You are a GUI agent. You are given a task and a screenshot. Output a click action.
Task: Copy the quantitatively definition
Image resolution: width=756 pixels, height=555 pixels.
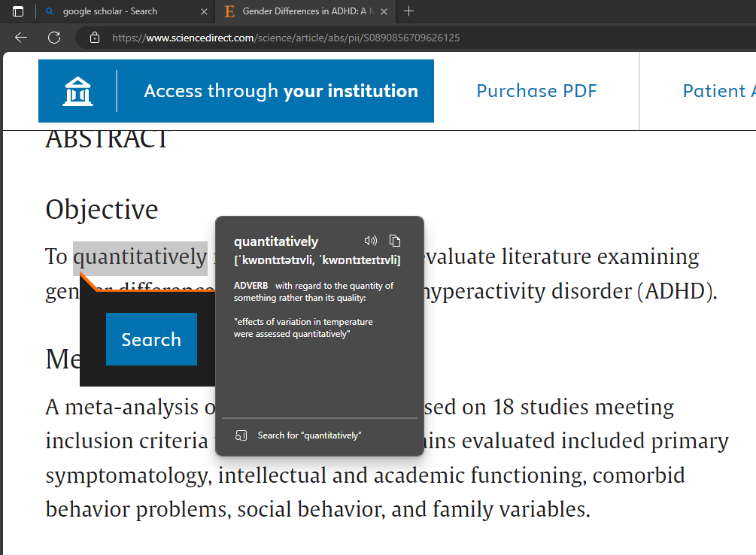395,241
